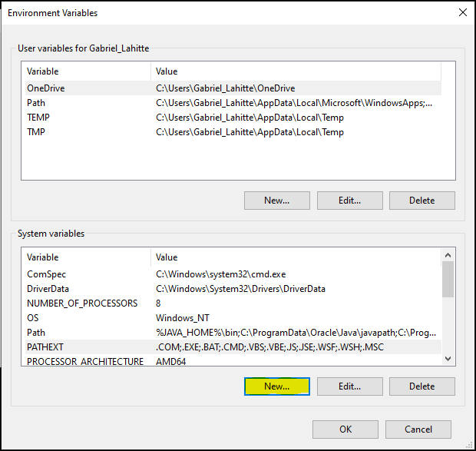Select the PATHEXT system variable

click(x=46, y=347)
